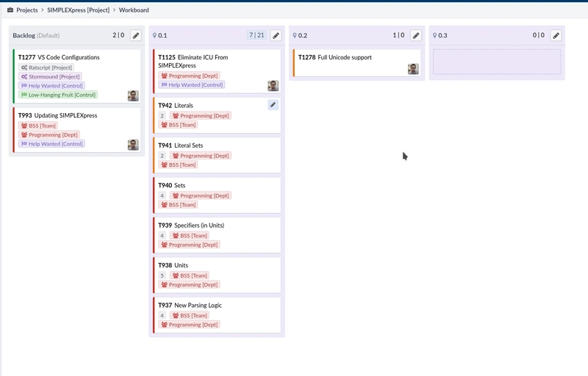Click the assignee avatar on T1277 card
Viewport: 588px width, 376px height.
[x=133, y=95]
